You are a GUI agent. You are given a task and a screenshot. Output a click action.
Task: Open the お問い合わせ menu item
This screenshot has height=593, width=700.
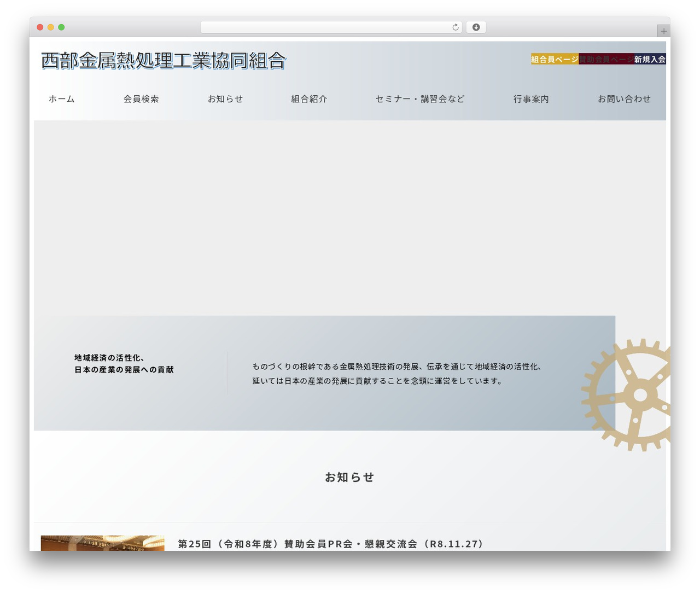(x=624, y=99)
